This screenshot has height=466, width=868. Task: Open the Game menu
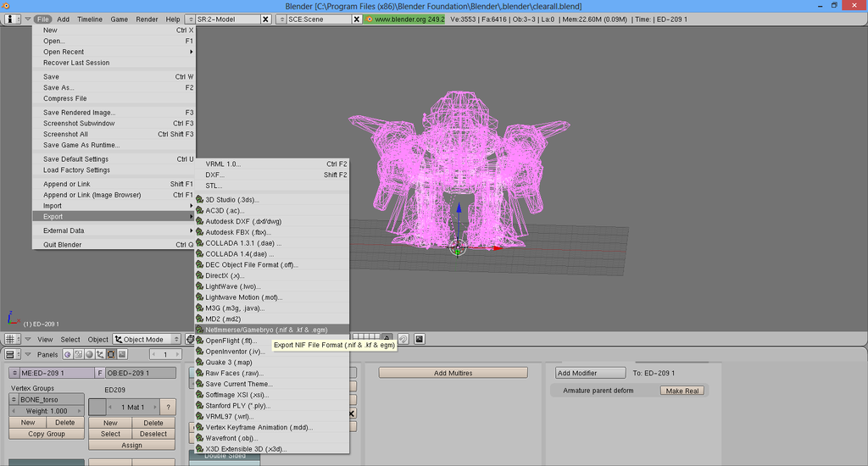[x=119, y=19]
